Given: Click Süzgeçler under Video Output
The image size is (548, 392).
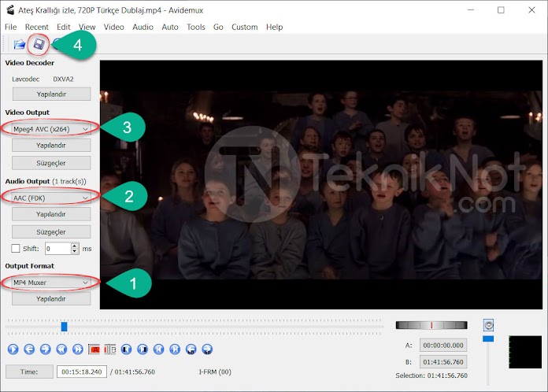Looking at the screenshot, I should point(51,163).
